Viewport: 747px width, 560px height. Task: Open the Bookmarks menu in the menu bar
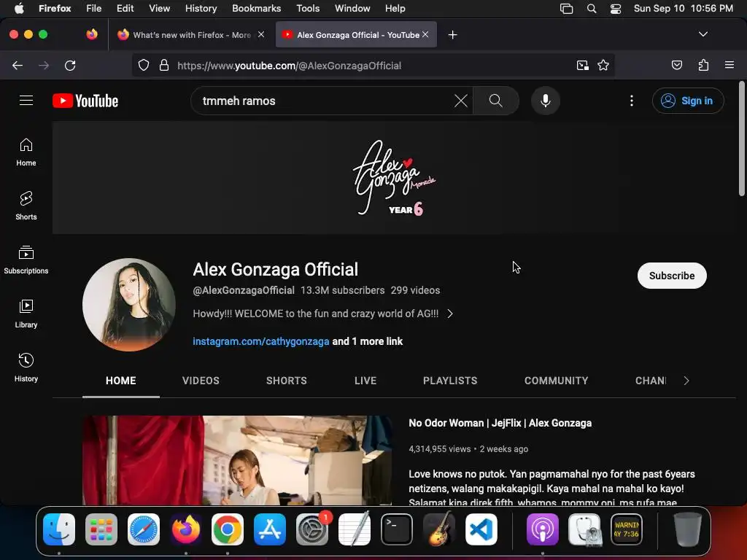tap(256, 9)
